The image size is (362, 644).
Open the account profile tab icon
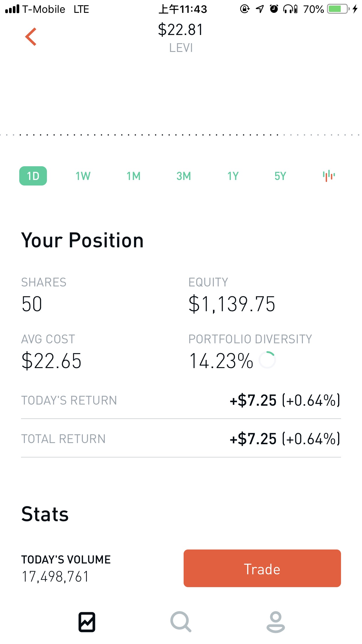tap(275, 622)
